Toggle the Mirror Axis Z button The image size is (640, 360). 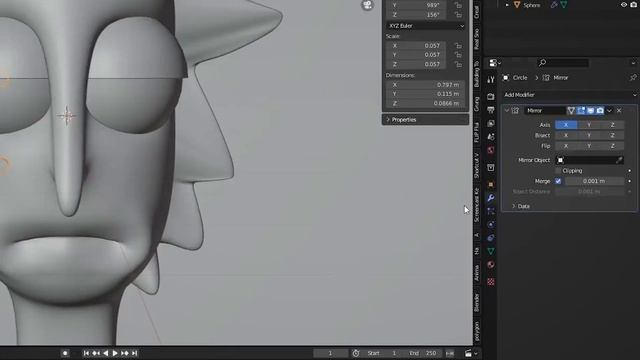[612, 124]
